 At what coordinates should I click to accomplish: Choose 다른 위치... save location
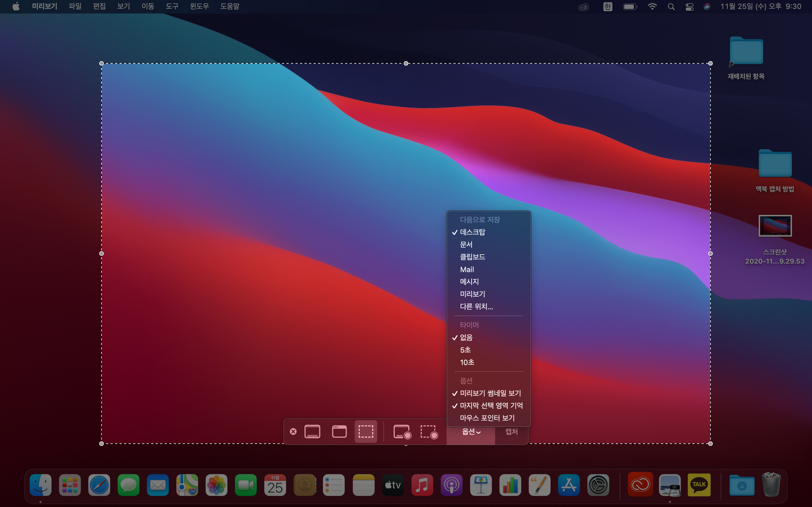click(476, 306)
